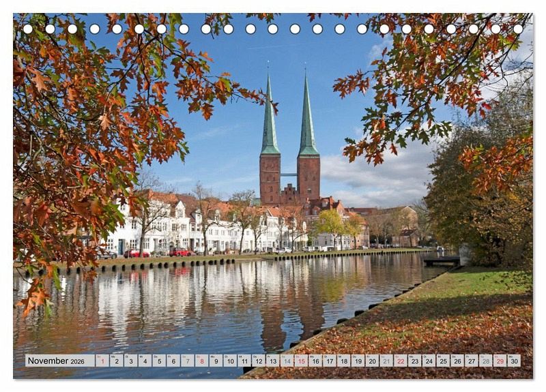Click date cell 12
Viewport: 546px width, 392px height.
pos(259,361)
